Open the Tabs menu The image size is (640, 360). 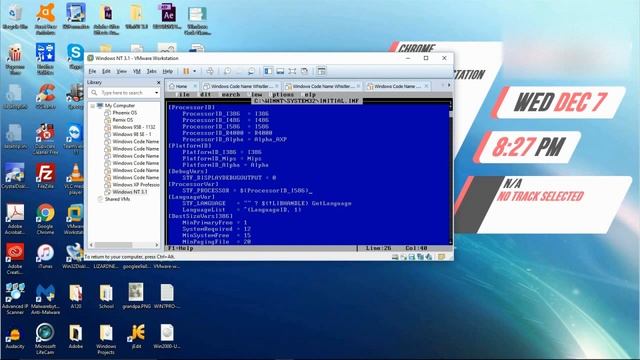pos(151,71)
